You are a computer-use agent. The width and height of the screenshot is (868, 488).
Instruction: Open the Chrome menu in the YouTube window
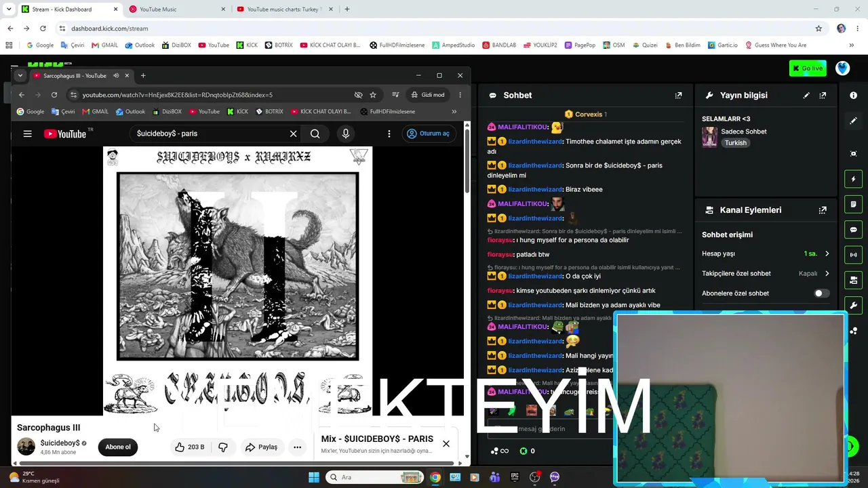click(460, 95)
